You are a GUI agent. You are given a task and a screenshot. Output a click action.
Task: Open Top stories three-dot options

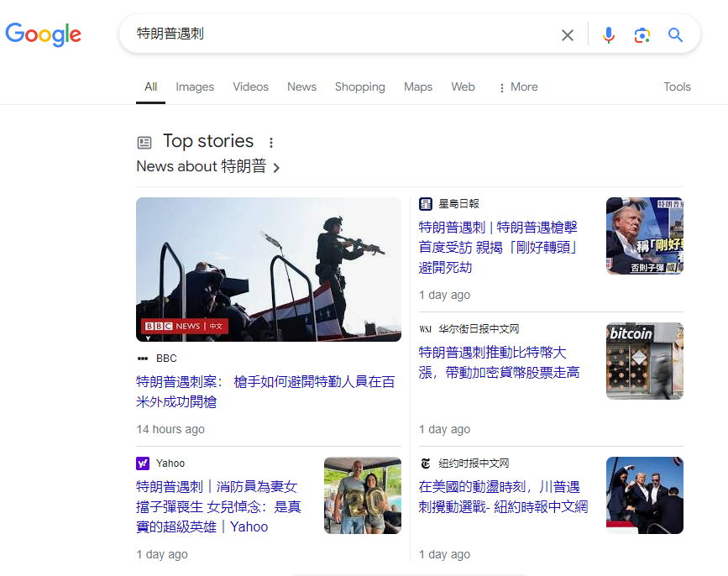(271, 143)
